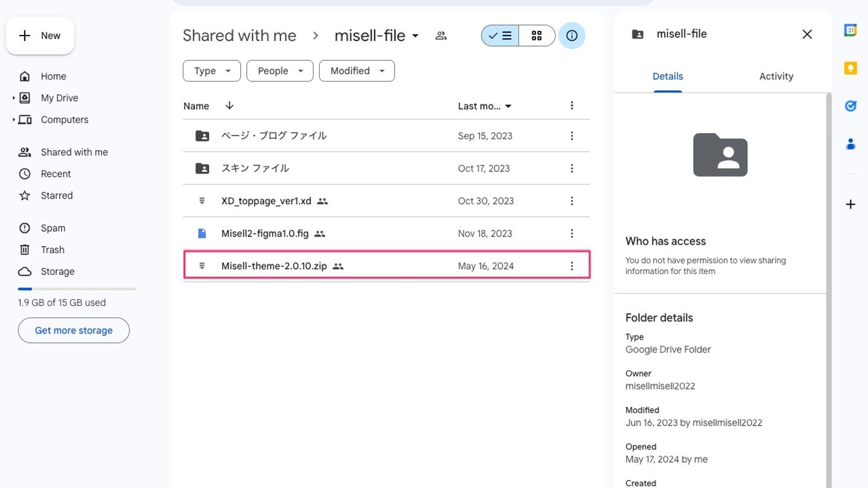Select Misell2-figma1.0.fig file name
This screenshot has width=868, height=488.
point(265,233)
